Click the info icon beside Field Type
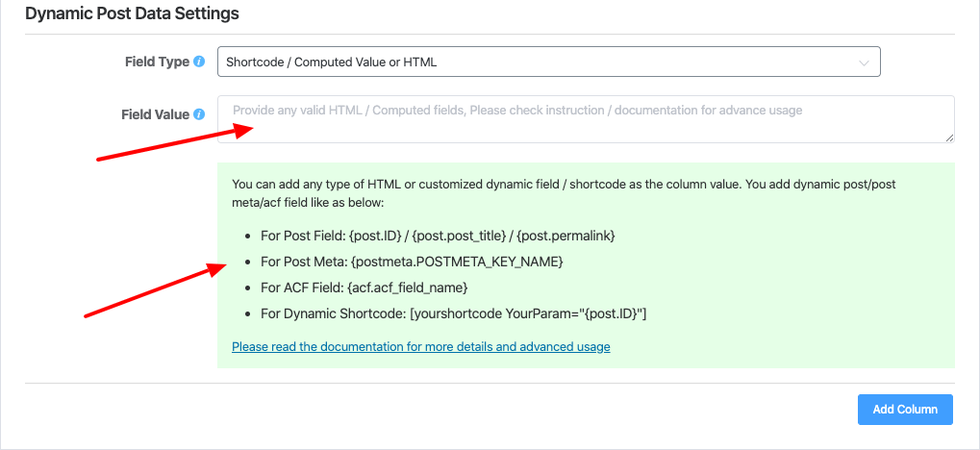 (x=199, y=62)
